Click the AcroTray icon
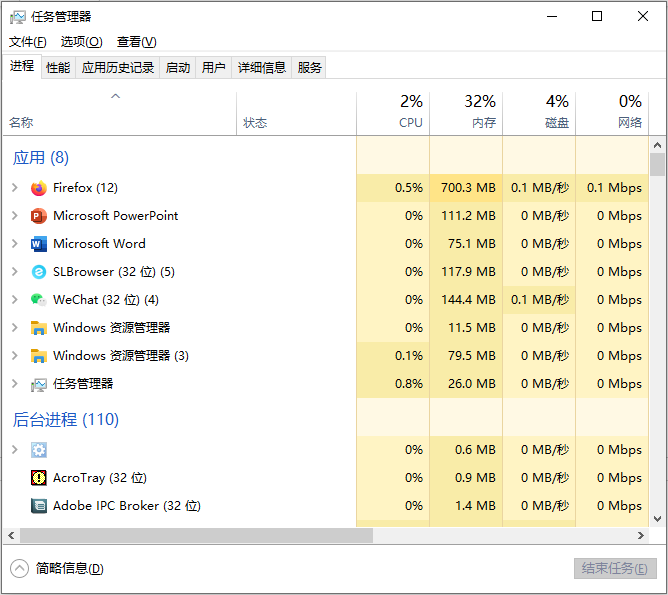This screenshot has width=668, height=595. point(39,478)
